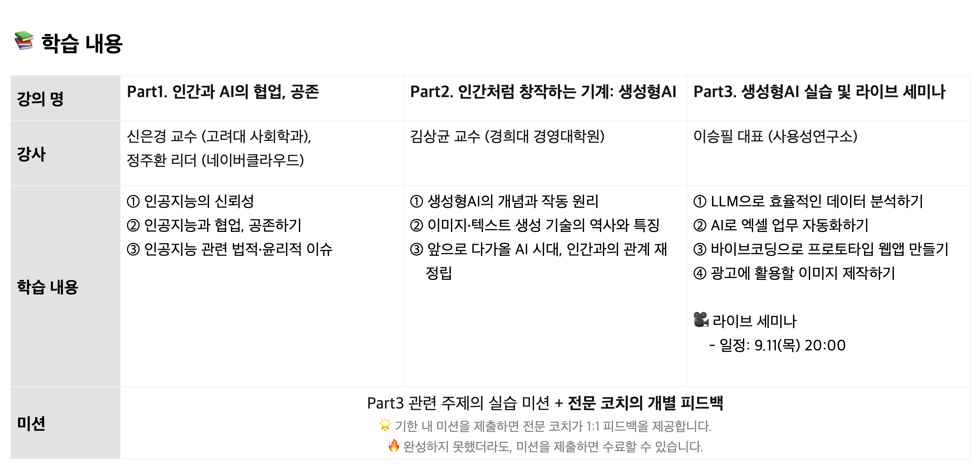Image resolution: width=980 pixels, height=472 pixels.
Task: Select the item ① 생성형AI의 개념과 작동 원리
Action: click(x=504, y=201)
